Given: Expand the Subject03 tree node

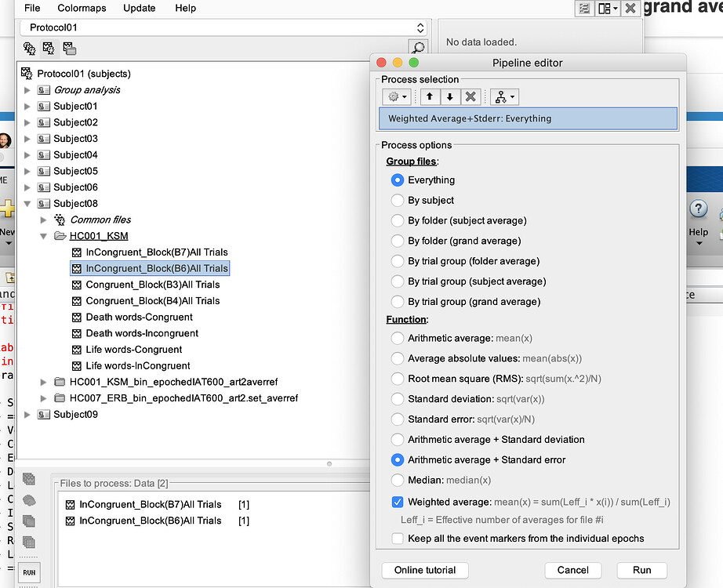Looking at the screenshot, I should tap(27, 139).
